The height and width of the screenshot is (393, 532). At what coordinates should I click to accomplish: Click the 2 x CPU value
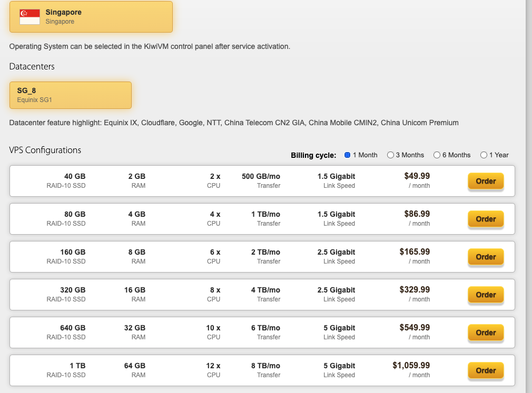[215, 177]
